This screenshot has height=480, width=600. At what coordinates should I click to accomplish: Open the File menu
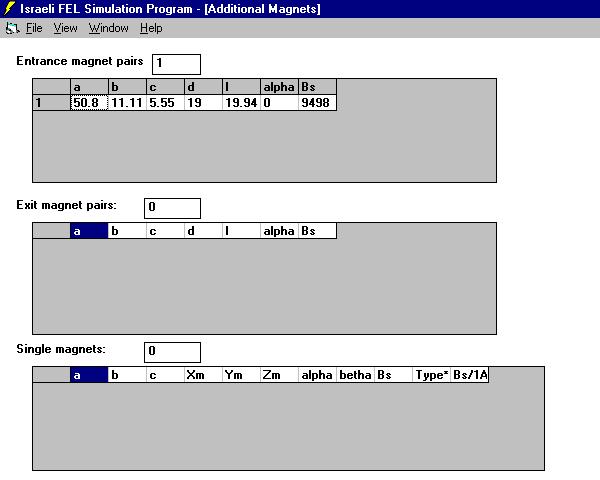click(34, 28)
